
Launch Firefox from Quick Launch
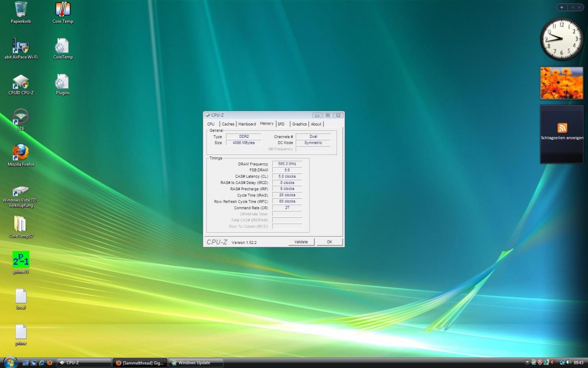click(x=50, y=362)
